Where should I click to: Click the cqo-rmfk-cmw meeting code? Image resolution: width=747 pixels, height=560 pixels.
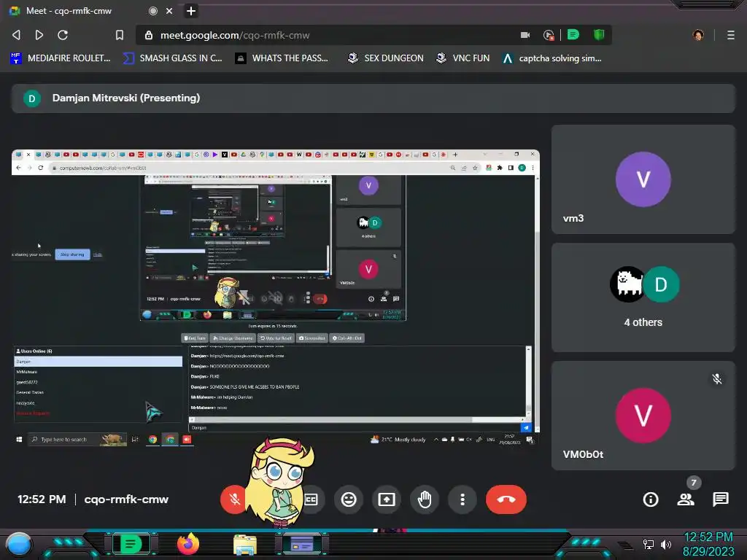pyautogui.click(x=126, y=499)
